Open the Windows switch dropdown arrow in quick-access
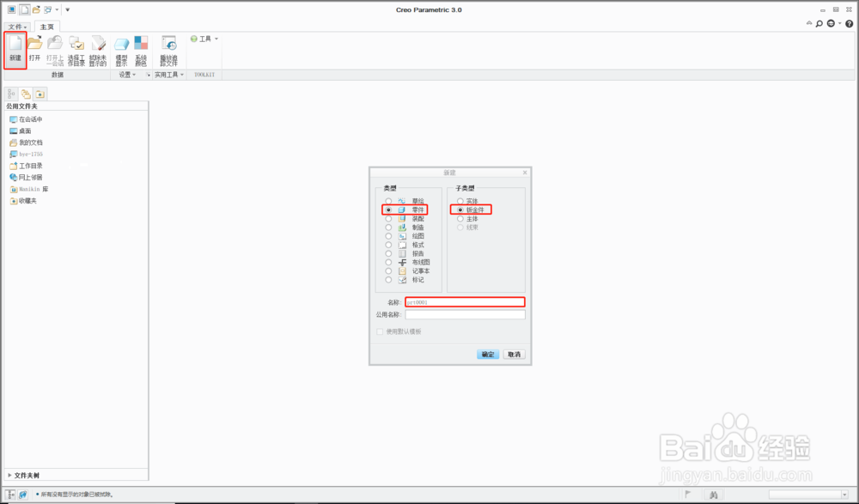Screen dimensions: 859x504 point(57,9)
